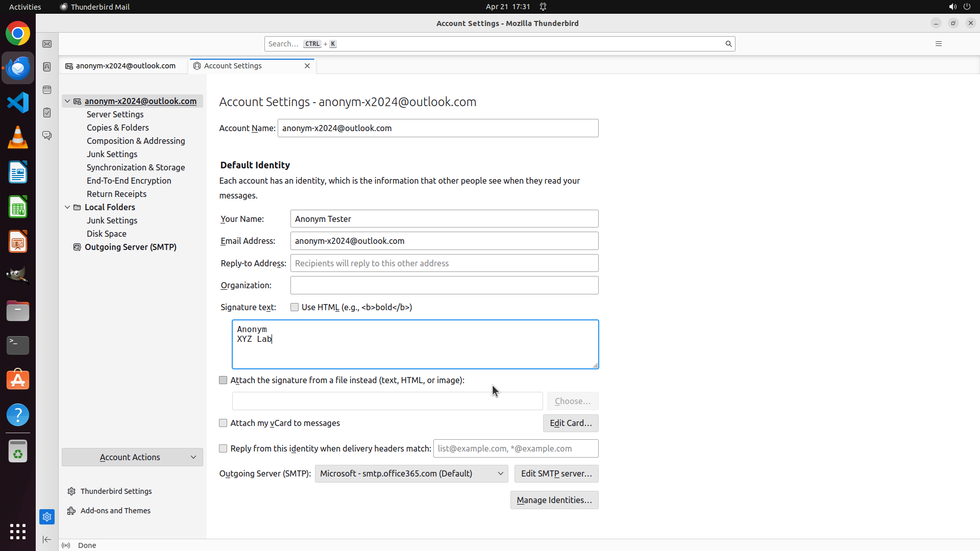980x551 pixels.
Task: Switch to the anonym-x2024@outlook.com mail tab
Action: (125, 66)
